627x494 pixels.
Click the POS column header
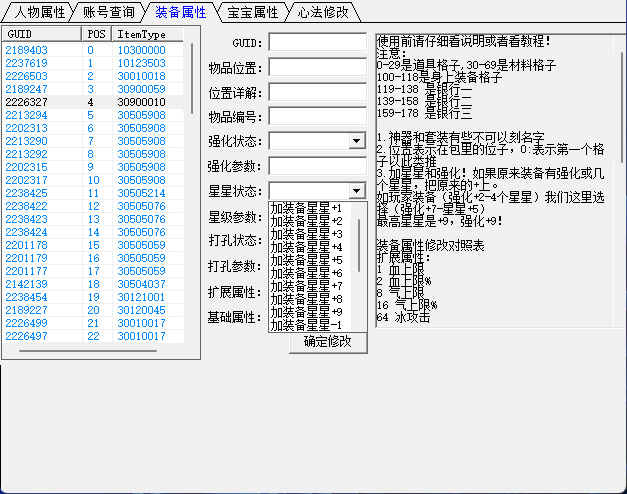click(x=96, y=34)
